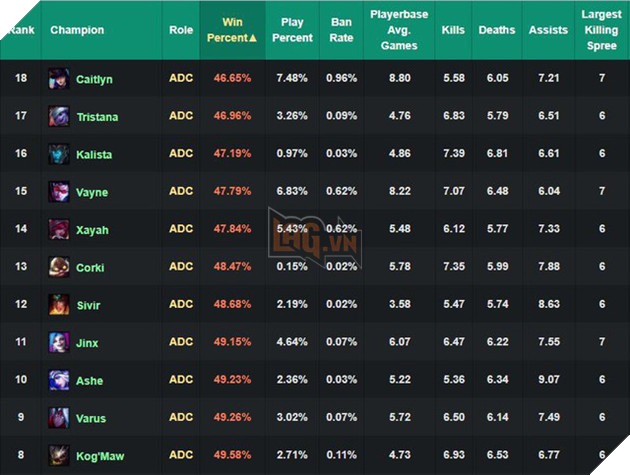Open Vayne's champion portrait icon
The width and height of the screenshot is (630, 475).
click(x=59, y=191)
